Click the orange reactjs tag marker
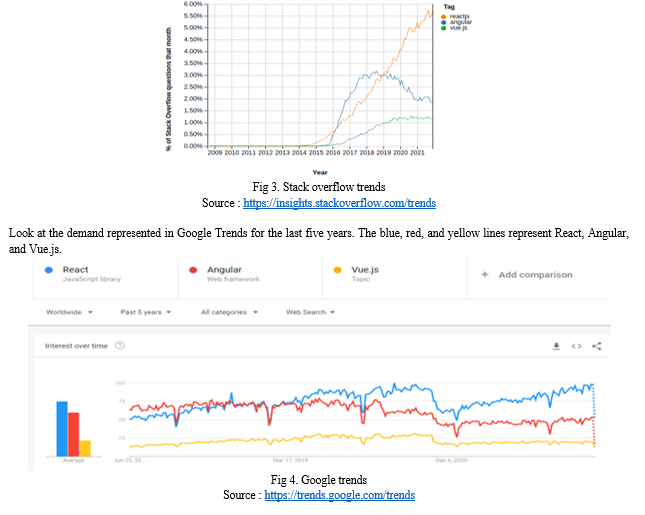645x515 pixels. pyautogui.click(x=443, y=17)
